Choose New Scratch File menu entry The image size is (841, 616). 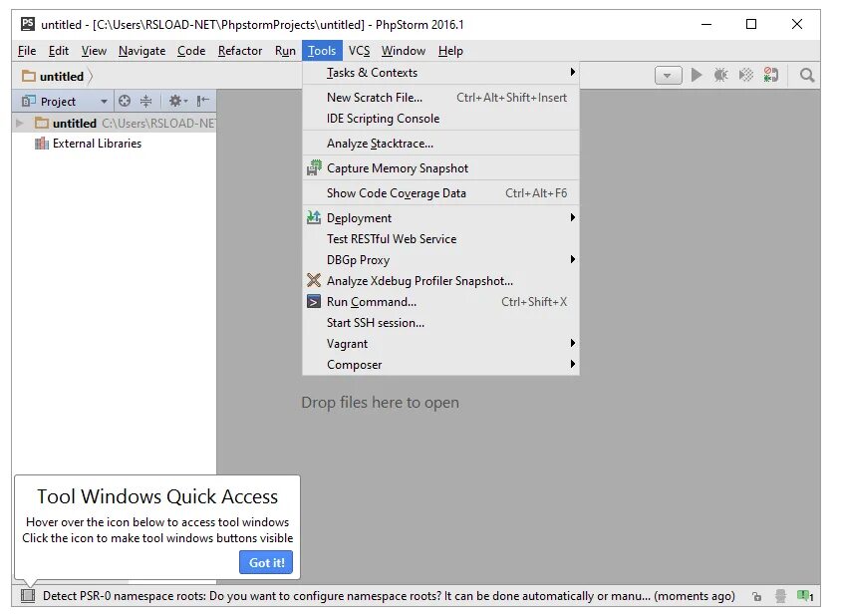(x=440, y=98)
